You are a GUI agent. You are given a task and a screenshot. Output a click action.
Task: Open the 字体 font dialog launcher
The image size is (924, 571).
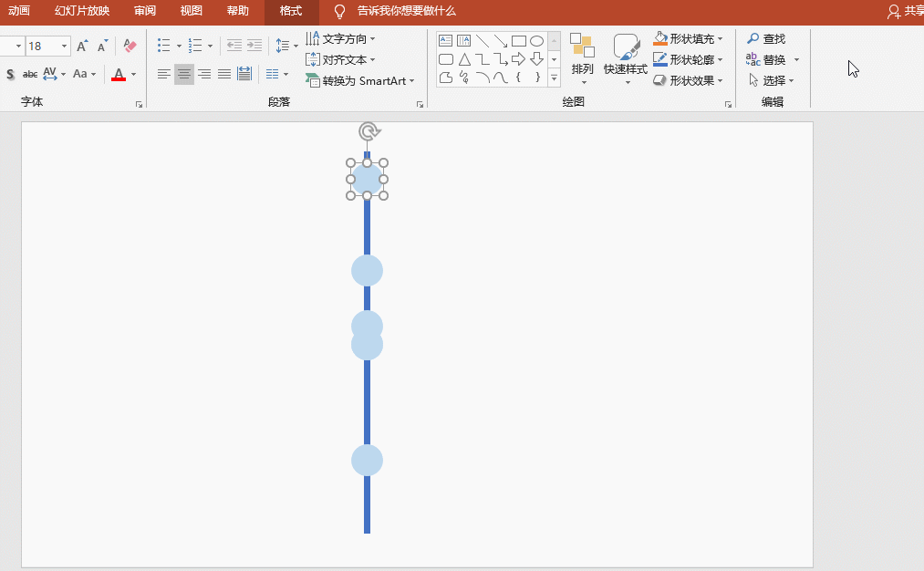tap(139, 104)
